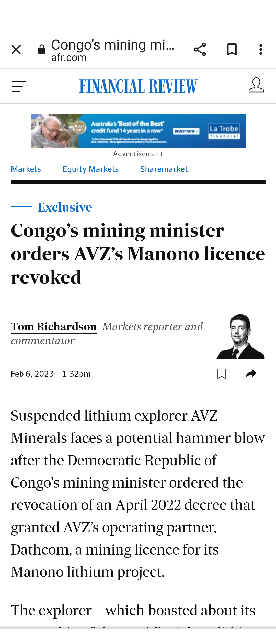
Task: Open the Equity Markets section
Action: click(90, 169)
